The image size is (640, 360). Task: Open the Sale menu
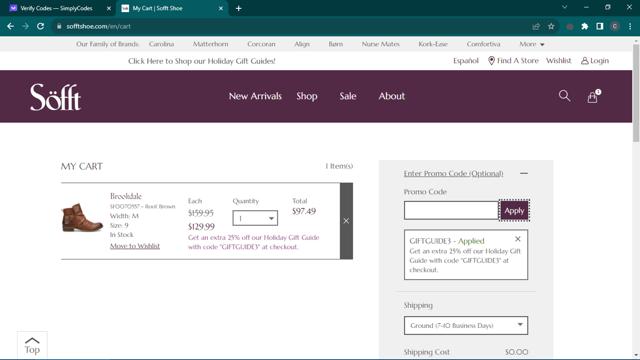(348, 96)
